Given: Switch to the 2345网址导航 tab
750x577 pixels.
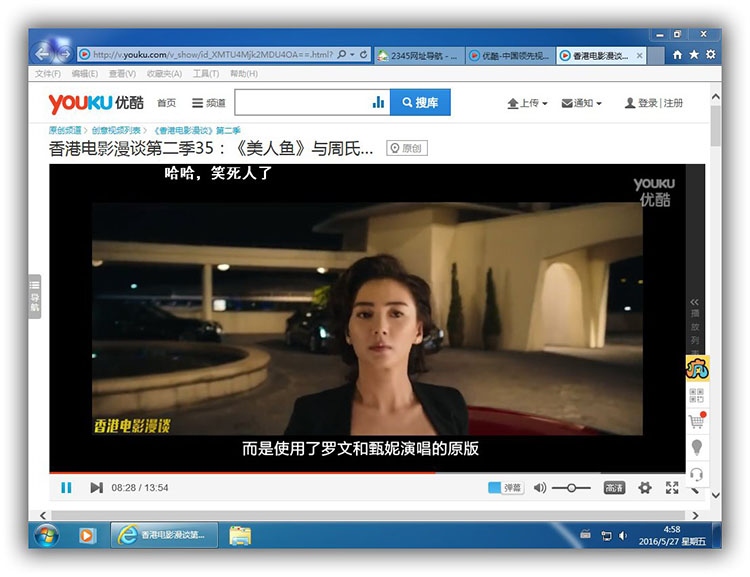Looking at the screenshot, I should [x=419, y=55].
